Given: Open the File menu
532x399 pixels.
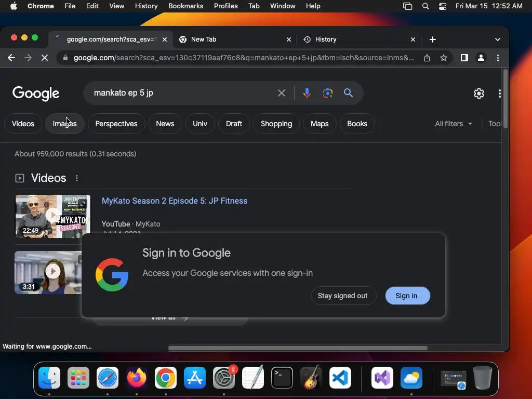Looking at the screenshot, I should click(x=70, y=6).
